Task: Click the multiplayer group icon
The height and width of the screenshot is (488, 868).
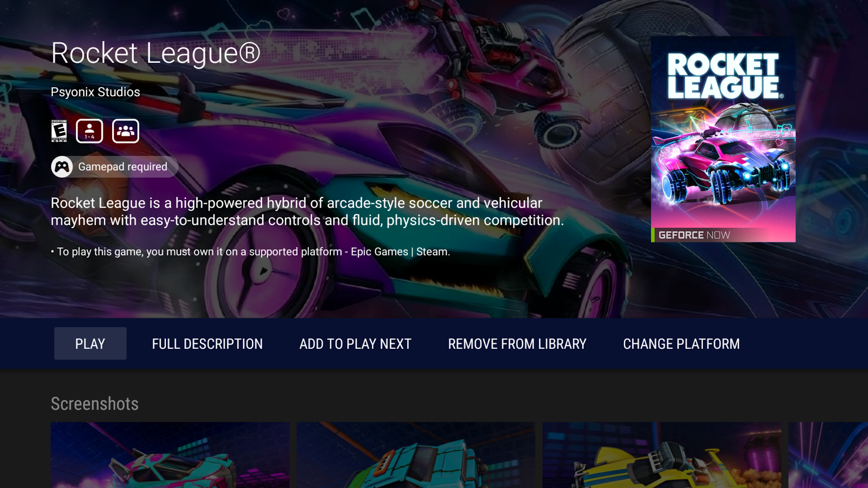Action: coord(125,131)
